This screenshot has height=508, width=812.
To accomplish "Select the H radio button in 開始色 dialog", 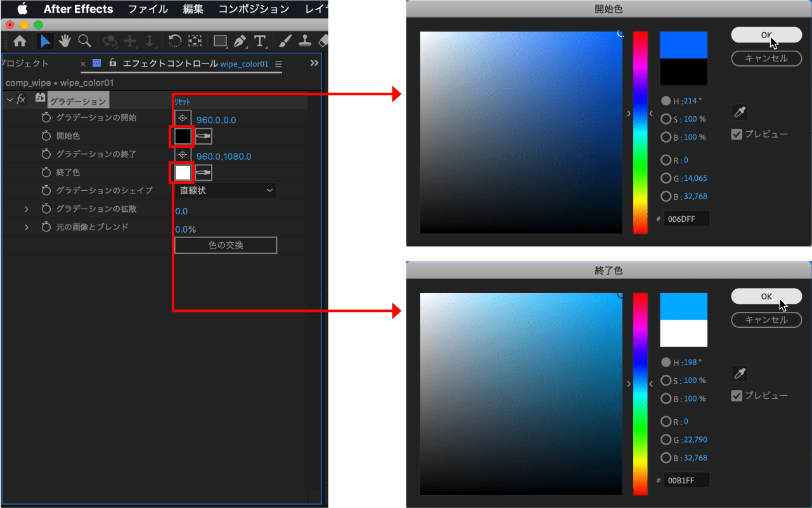I will click(666, 101).
